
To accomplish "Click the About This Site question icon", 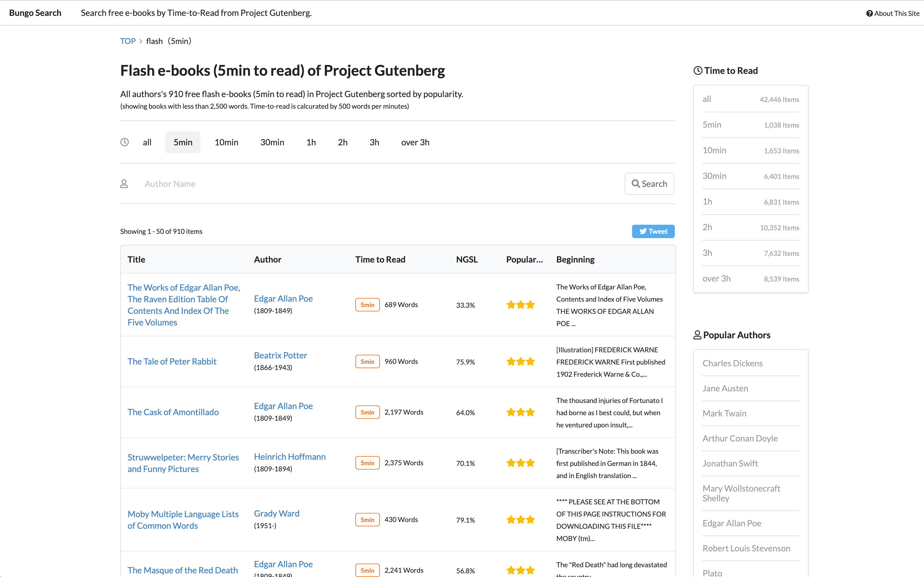I will tap(869, 13).
